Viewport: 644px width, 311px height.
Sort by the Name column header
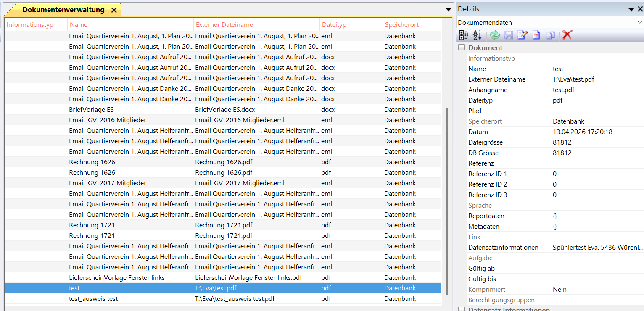pyautogui.click(x=131, y=25)
